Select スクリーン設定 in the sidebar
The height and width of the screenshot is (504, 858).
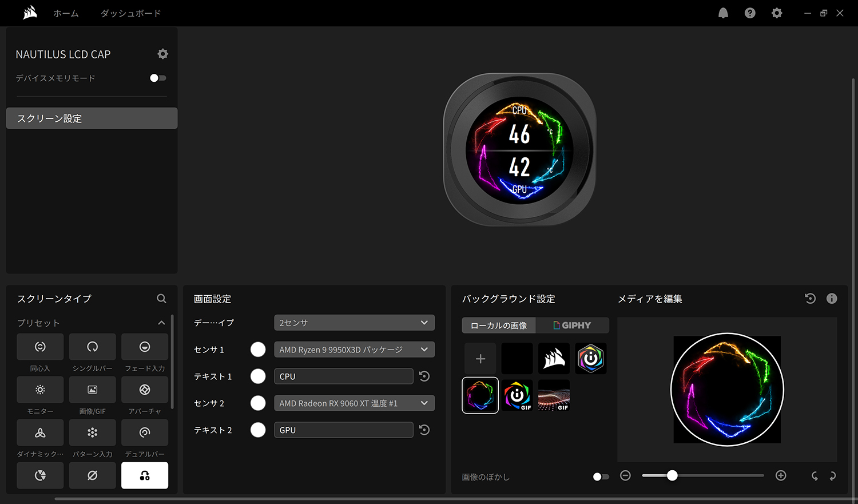92,118
